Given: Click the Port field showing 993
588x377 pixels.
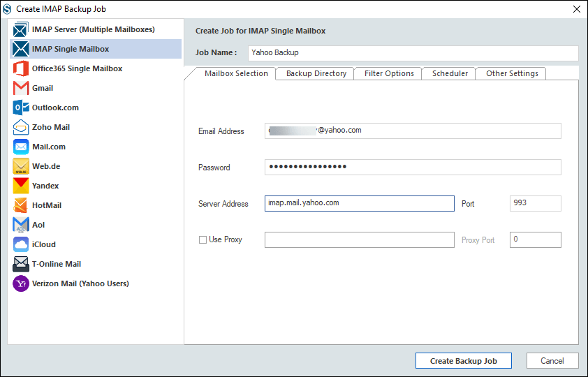Looking at the screenshot, I should (x=536, y=203).
